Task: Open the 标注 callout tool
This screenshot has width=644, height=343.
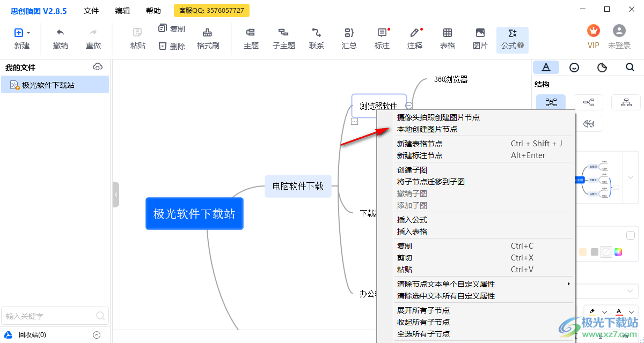Action: pos(382,39)
